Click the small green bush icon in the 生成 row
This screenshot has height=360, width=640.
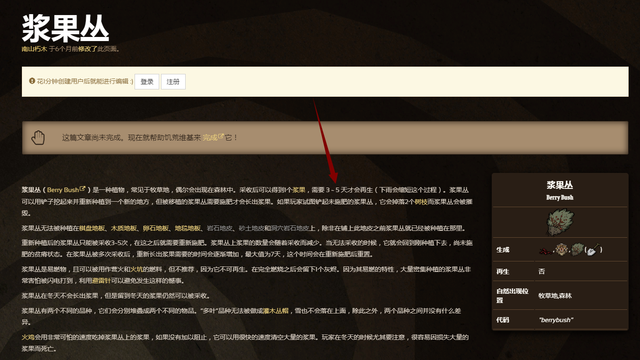coord(577,249)
